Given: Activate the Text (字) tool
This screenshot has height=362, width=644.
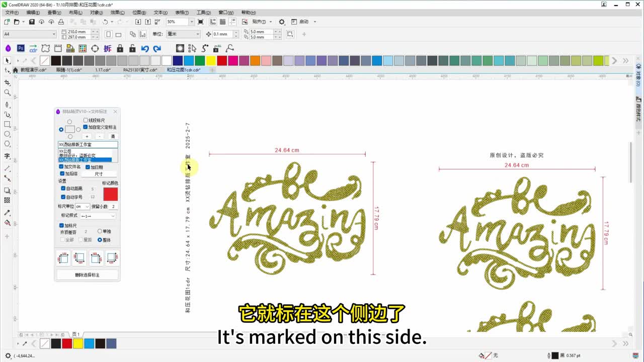Looking at the screenshot, I should coord(7,156).
